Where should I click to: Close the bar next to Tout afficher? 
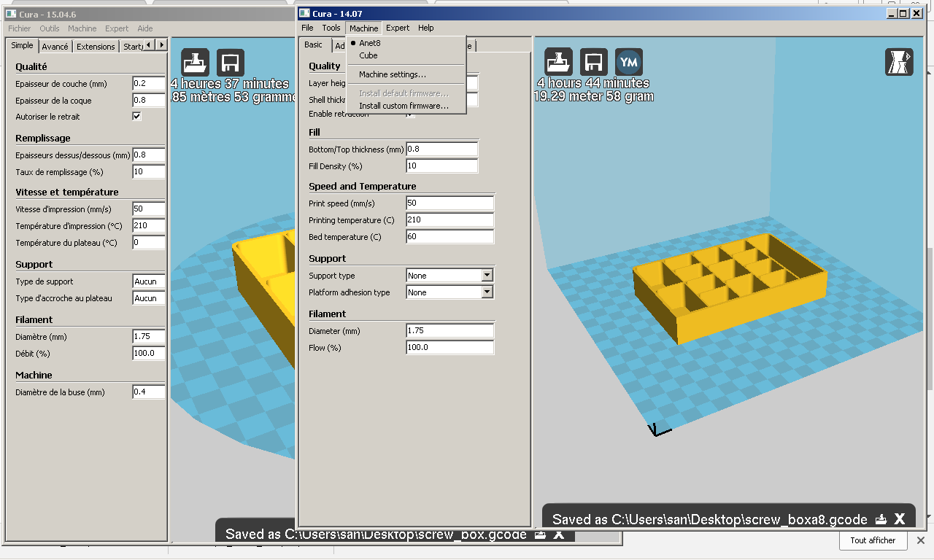921,540
